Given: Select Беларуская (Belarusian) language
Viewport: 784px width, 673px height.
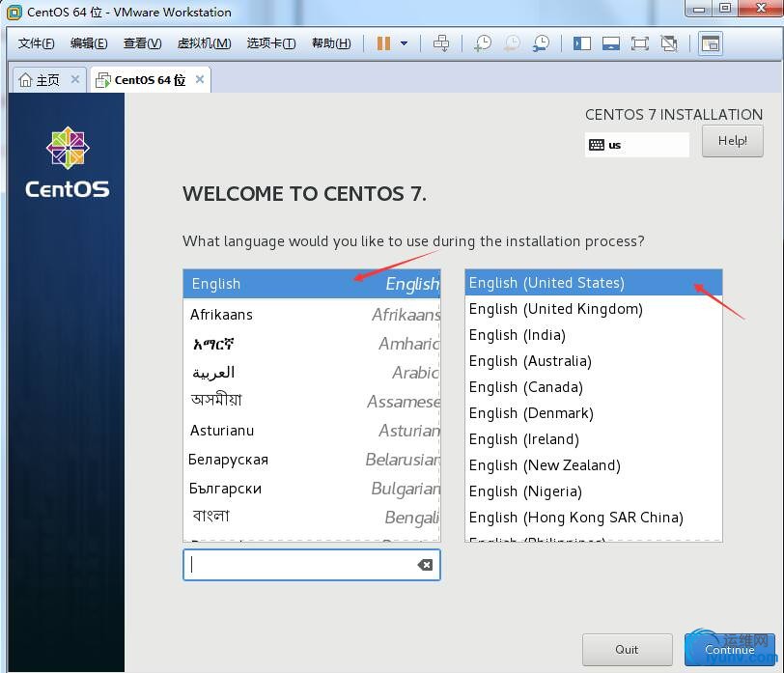Looking at the screenshot, I should tap(312, 460).
